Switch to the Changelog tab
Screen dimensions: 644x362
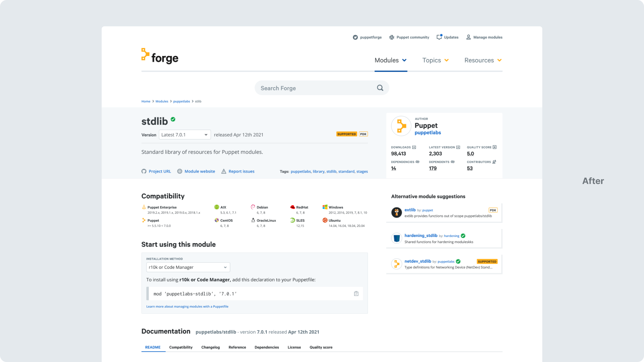point(210,347)
